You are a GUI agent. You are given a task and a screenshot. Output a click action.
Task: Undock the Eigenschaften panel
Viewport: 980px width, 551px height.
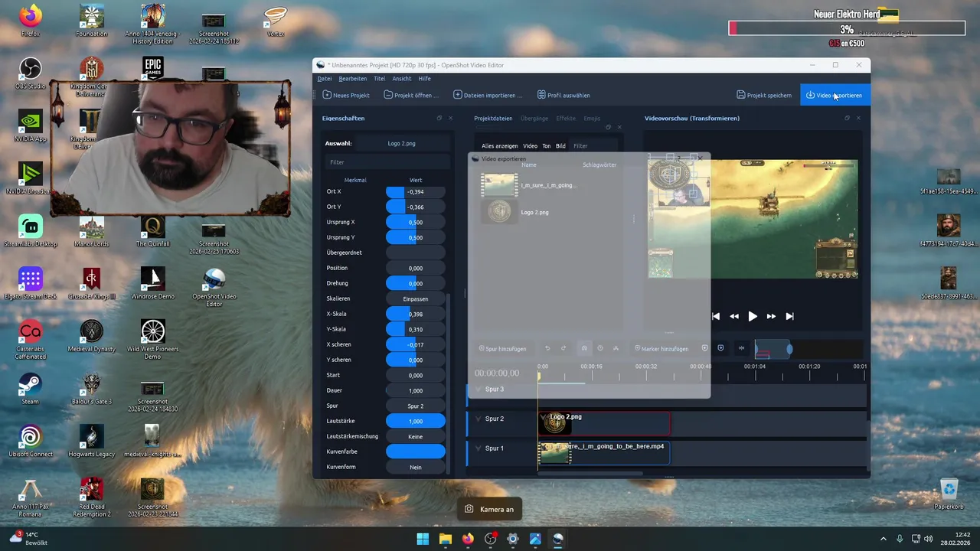[x=439, y=118]
